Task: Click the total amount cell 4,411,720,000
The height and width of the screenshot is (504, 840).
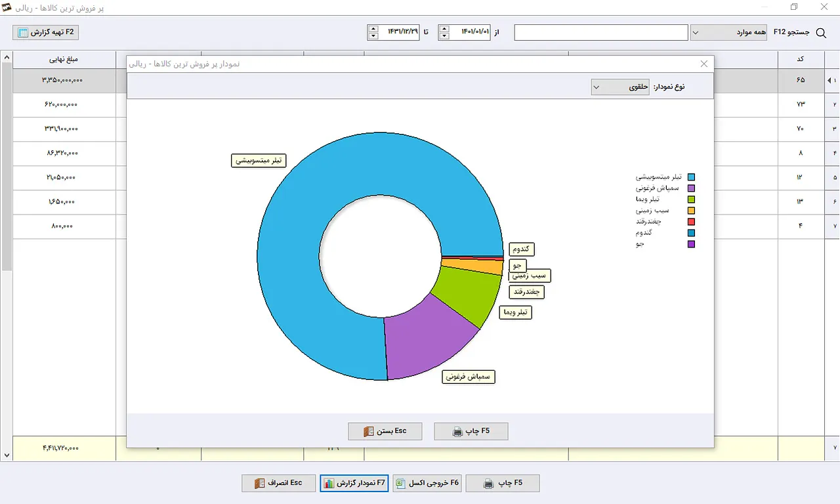Action: (64, 448)
